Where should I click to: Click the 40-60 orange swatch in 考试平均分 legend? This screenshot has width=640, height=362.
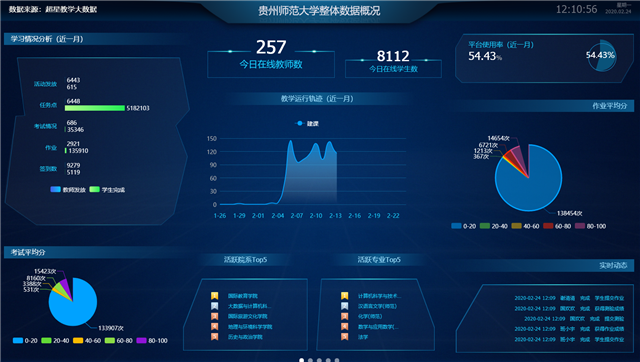pyautogui.click(x=78, y=340)
